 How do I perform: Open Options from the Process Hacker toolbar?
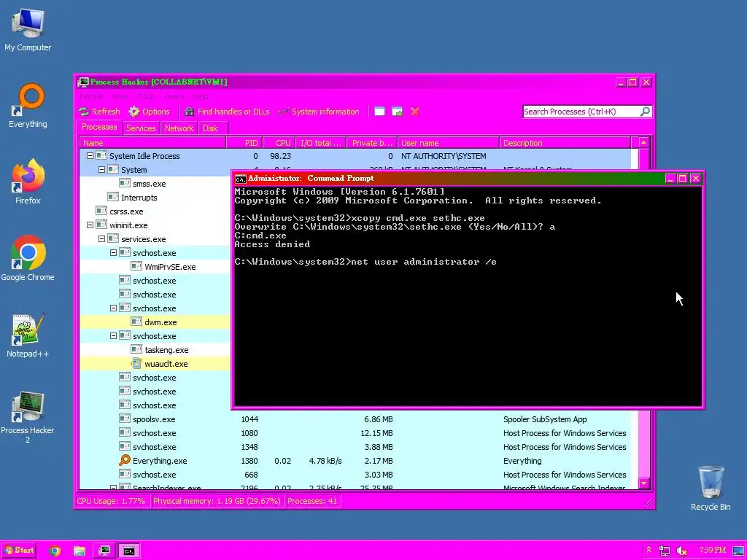click(149, 112)
